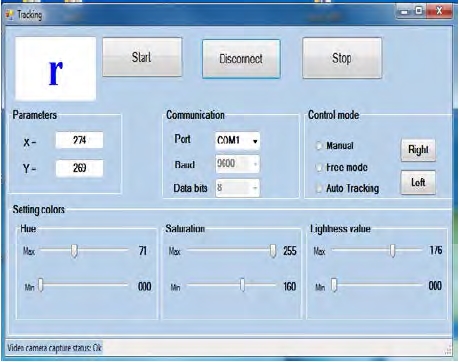Screen dimensions: 459x362
Task: Click the Start button
Action: pyautogui.click(x=142, y=57)
